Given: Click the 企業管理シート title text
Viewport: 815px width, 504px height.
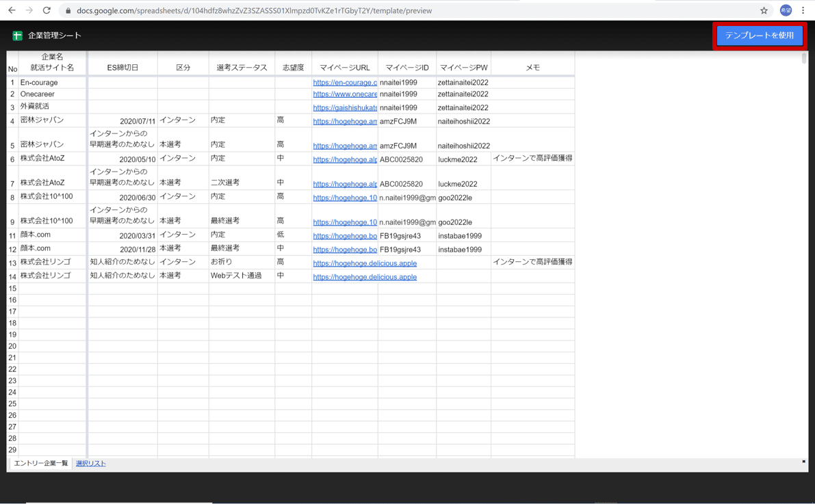Looking at the screenshot, I should coord(55,36).
